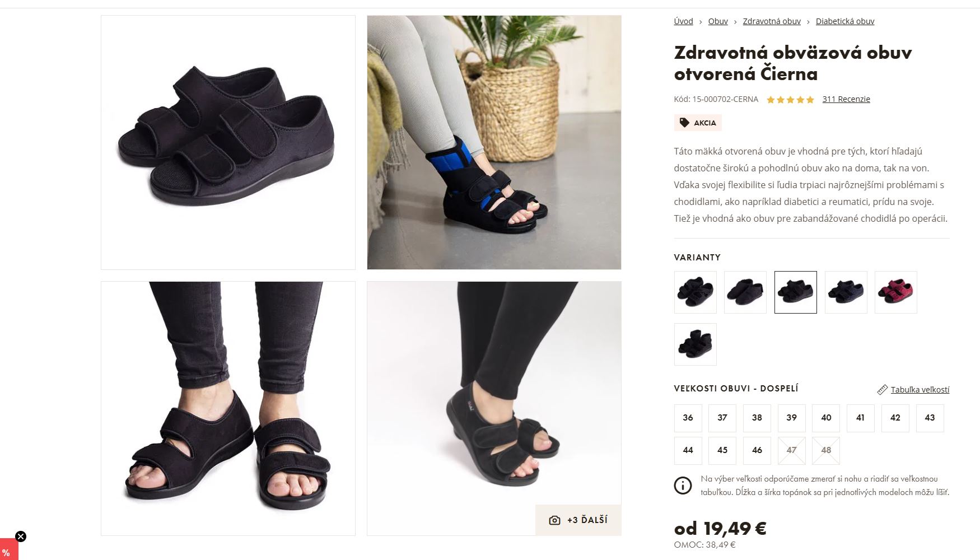Click the ruler icon beside Tabuľka veľkostí
This screenshot has height=560, width=980.
click(882, 390)
